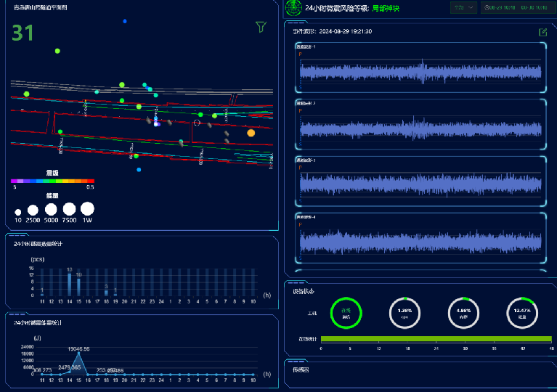The height and width of the screenshot is (392, 557).
Task: Click the 1W energy legend circle
Action: (87, 209)
